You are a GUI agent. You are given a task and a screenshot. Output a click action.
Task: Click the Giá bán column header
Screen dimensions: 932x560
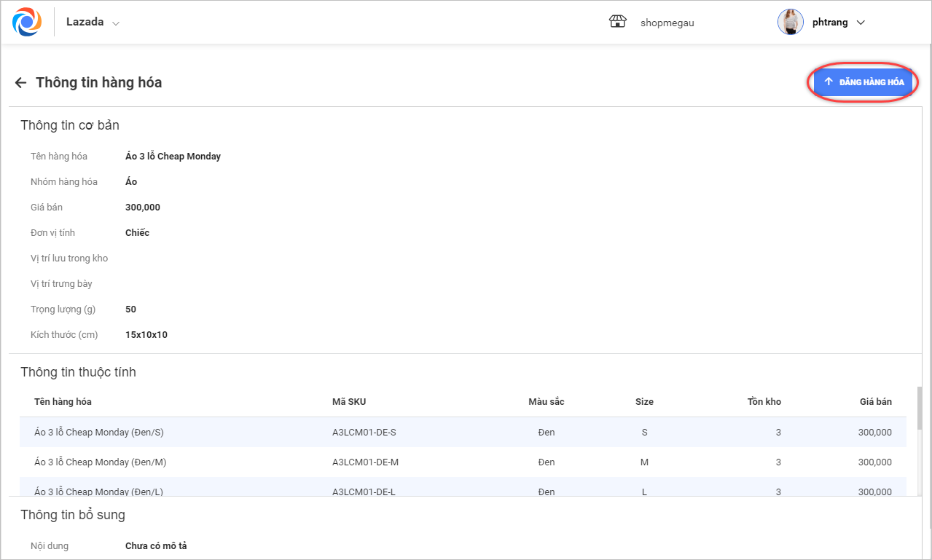(x=876, y=402)
